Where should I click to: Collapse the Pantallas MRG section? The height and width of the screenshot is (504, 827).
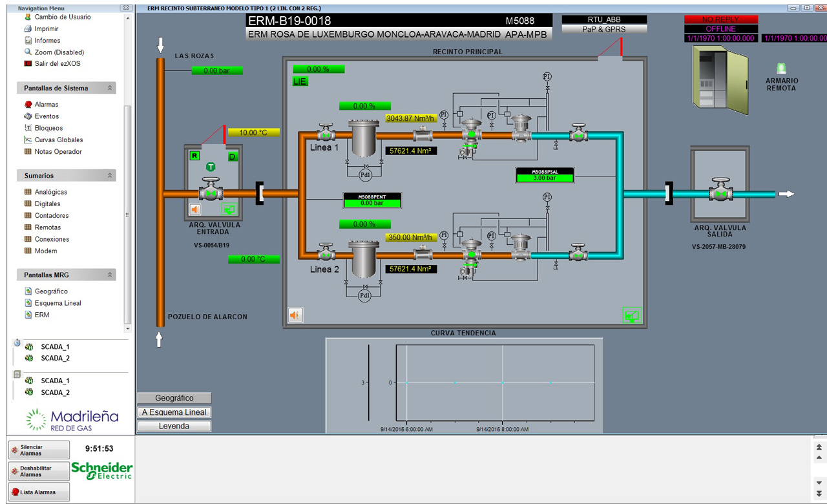(x=110, y=275)
